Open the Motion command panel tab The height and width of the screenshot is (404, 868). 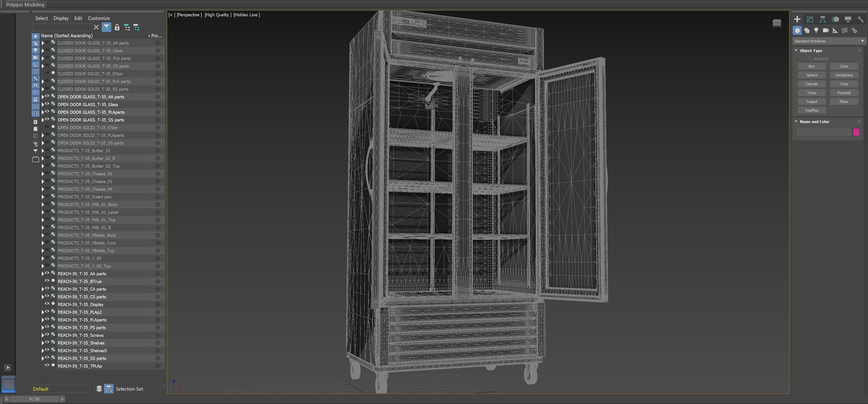(x=835, y=19)
